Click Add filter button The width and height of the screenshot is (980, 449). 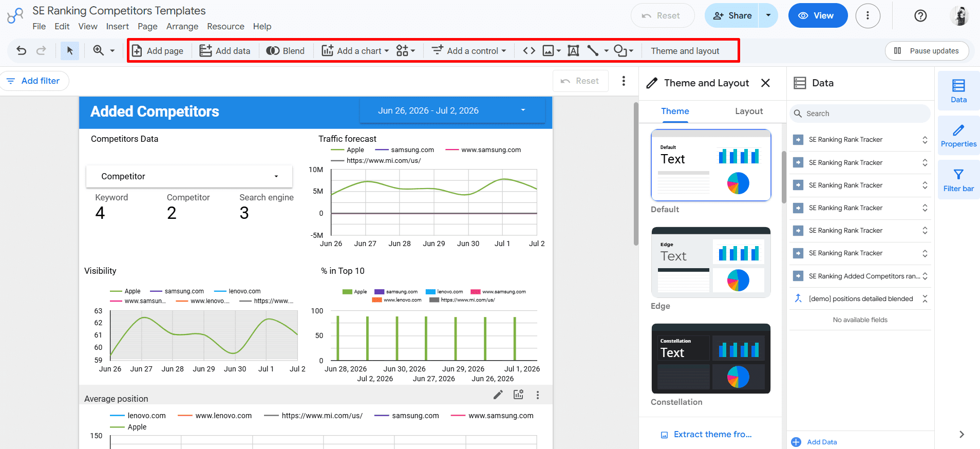pos(34,81)
